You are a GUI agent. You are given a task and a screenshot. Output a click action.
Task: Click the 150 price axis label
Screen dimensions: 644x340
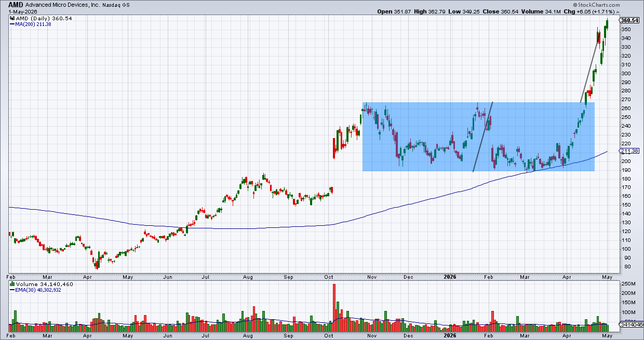click(x=626, y=205)
